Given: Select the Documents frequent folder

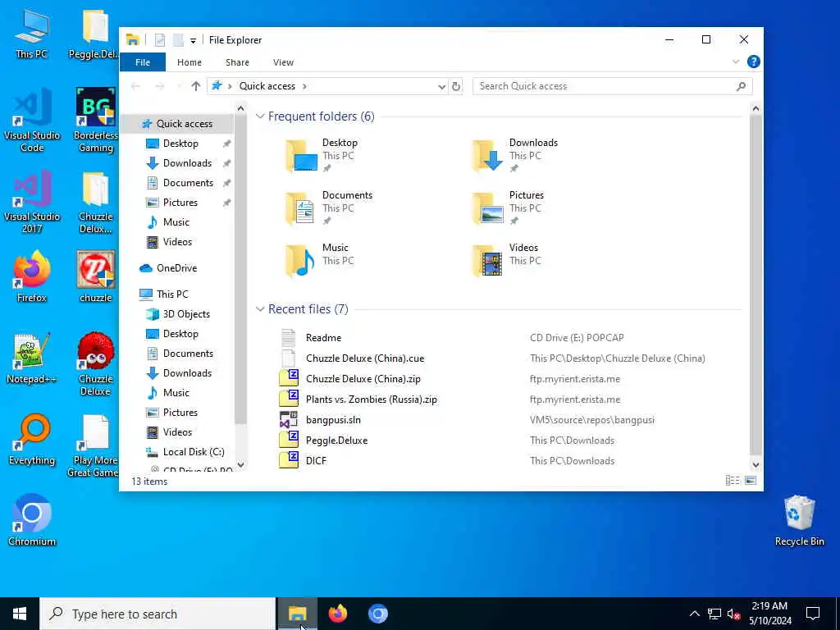Looking at the screenshot, I should click(328, 208).
